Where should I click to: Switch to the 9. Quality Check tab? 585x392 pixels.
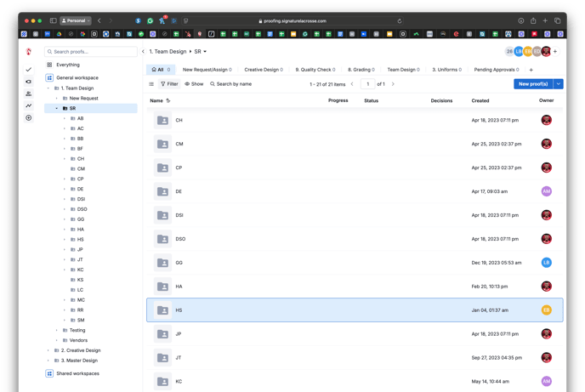315,70
